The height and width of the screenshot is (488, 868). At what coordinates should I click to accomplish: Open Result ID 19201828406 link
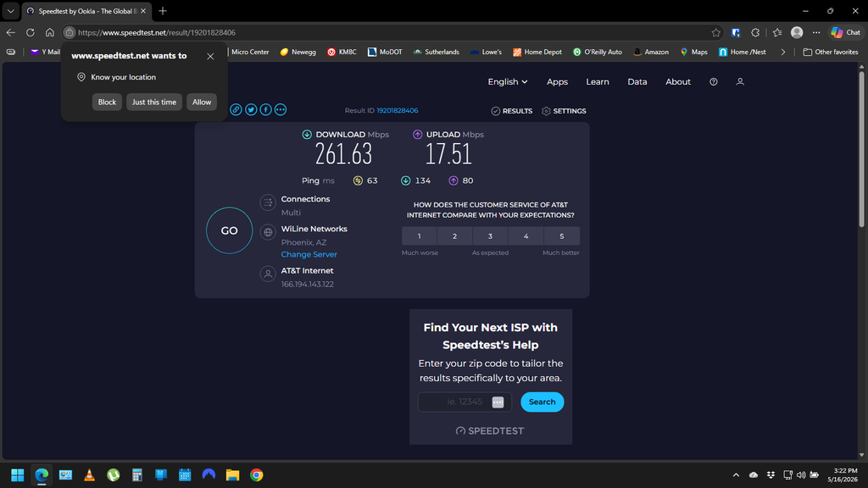tap(397, 111)
